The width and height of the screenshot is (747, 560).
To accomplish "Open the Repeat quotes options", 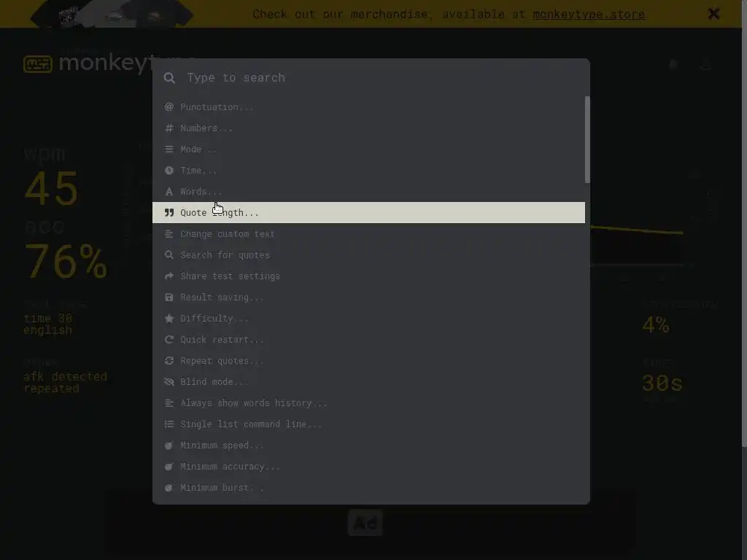I will pyautogui.click(x=368, y=360).
